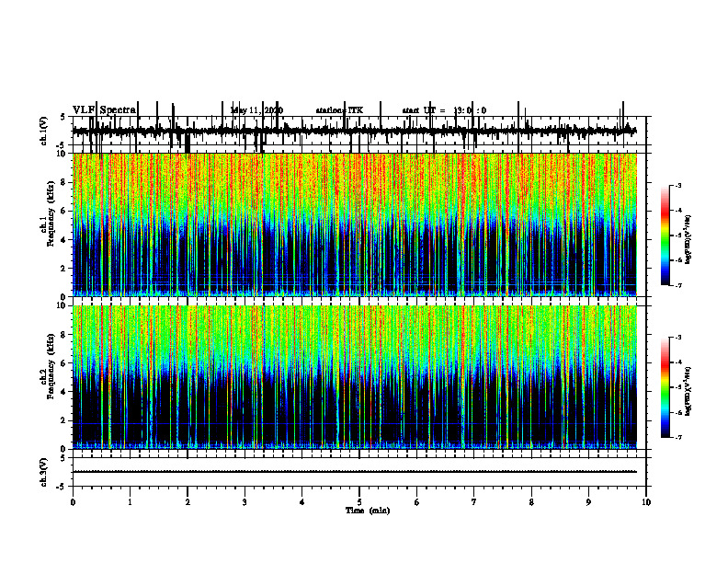Click the ch.1 "Frequency (kHz)" axis label
Screen dimensions: 728x563
(x=51, y=215)
